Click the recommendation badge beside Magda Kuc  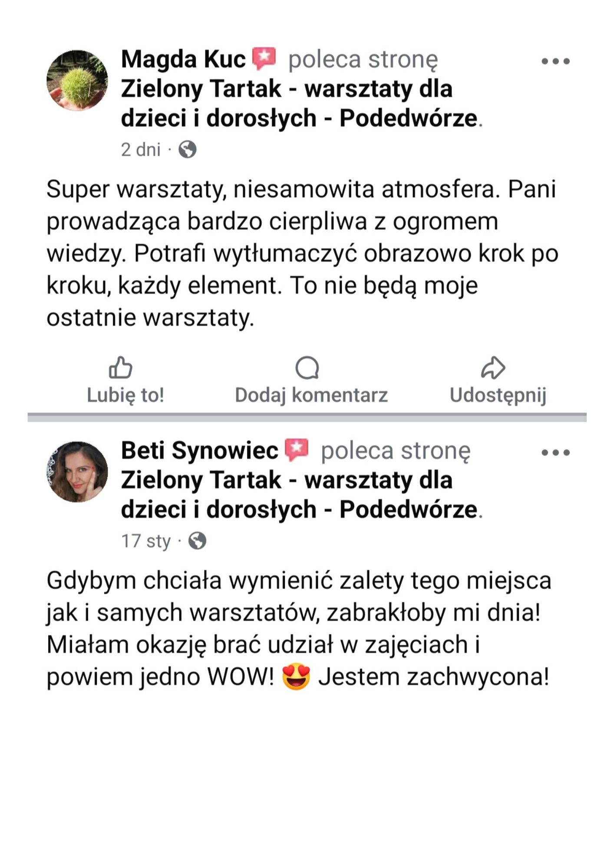[264, 58]
